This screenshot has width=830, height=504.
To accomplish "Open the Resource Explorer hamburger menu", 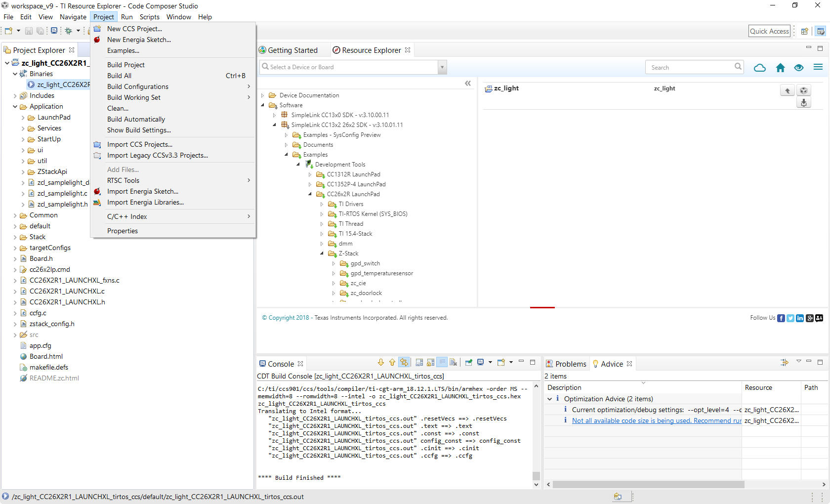I will click(818, 67).
